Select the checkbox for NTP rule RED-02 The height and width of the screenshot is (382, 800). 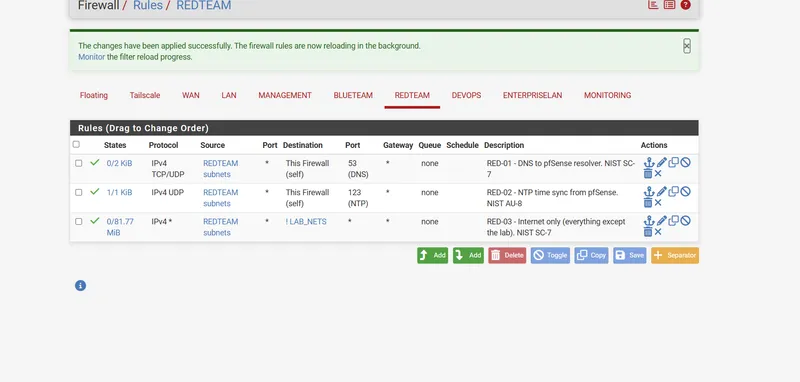[x=79, y=192]
